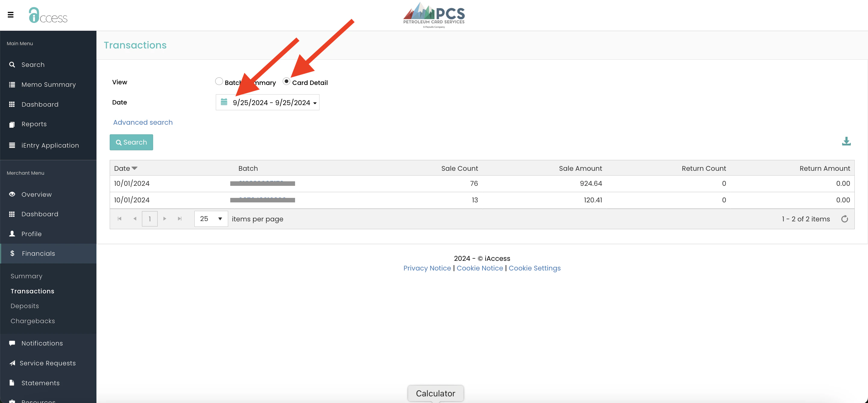The height and width of the screenshot is (403, 868).
Task: Select the Batch Summary radio button
Action: tap(219, 82)
